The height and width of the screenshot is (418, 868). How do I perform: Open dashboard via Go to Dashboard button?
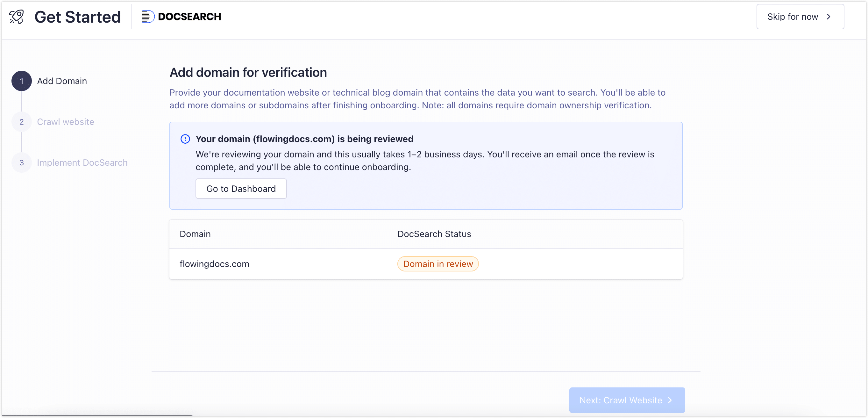(241, 188)
